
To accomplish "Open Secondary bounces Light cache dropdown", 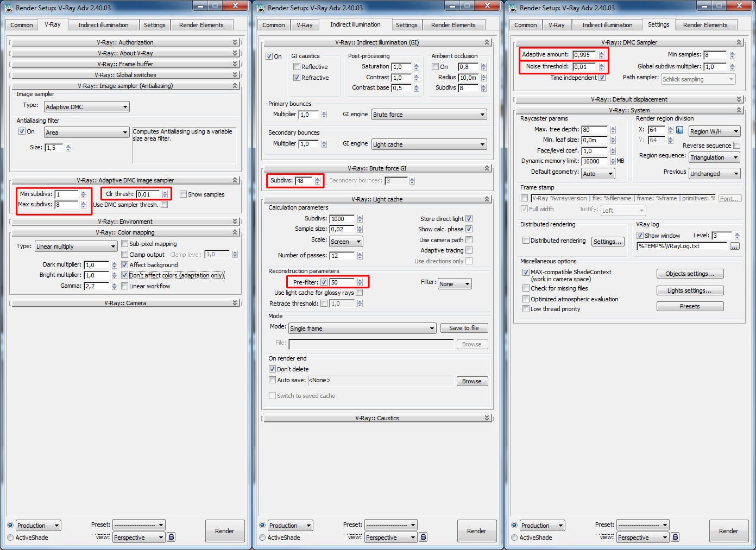I will 429,144.
